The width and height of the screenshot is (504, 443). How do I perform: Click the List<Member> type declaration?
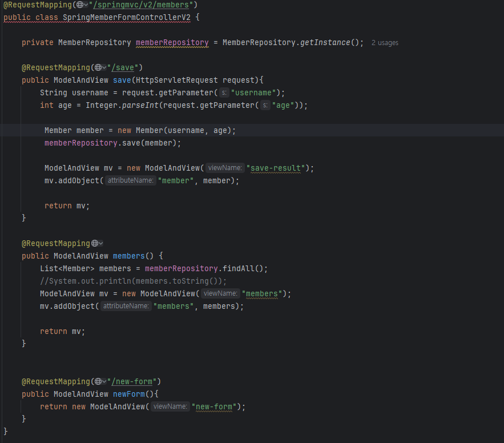tap(67, 268)
